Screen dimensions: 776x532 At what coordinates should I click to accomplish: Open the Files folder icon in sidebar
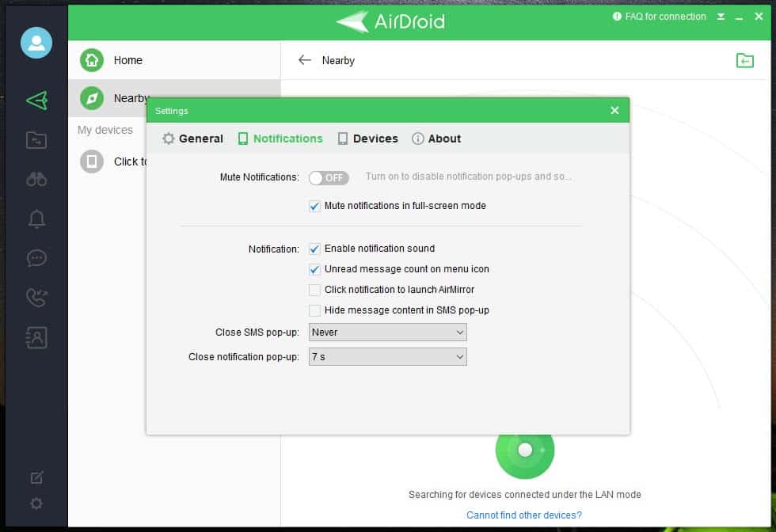[36, 140]
